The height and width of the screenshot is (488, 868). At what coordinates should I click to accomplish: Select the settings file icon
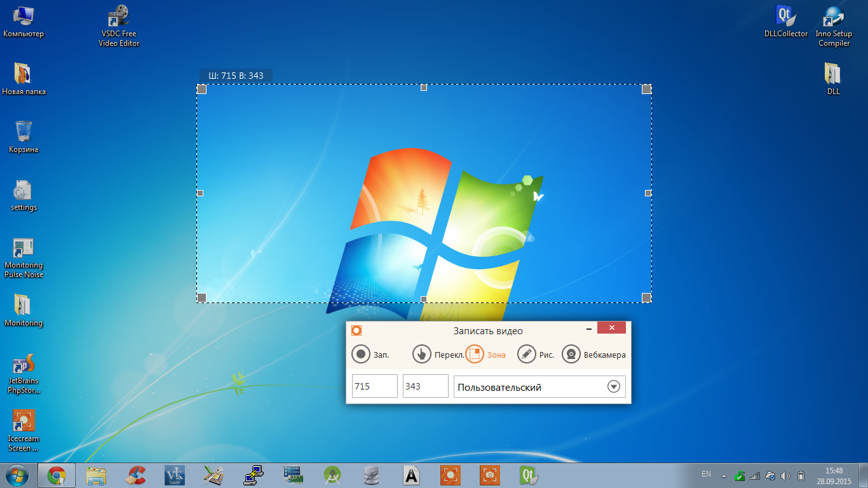pos(24,195)
